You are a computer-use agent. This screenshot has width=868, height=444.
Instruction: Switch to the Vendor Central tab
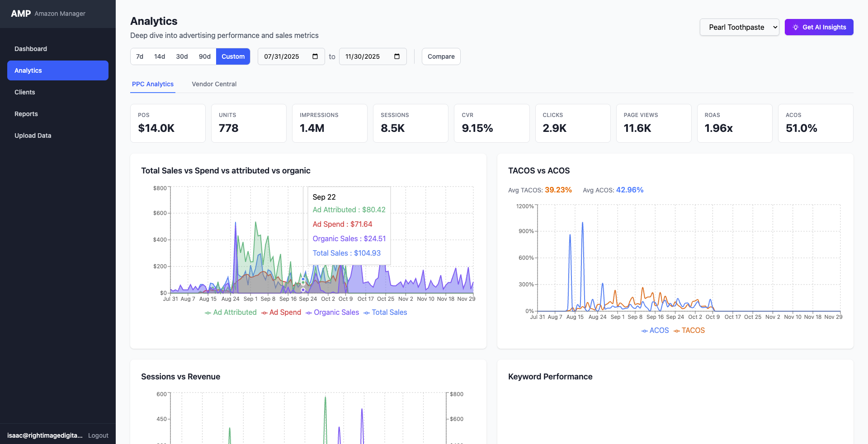(x=214, y=84)
